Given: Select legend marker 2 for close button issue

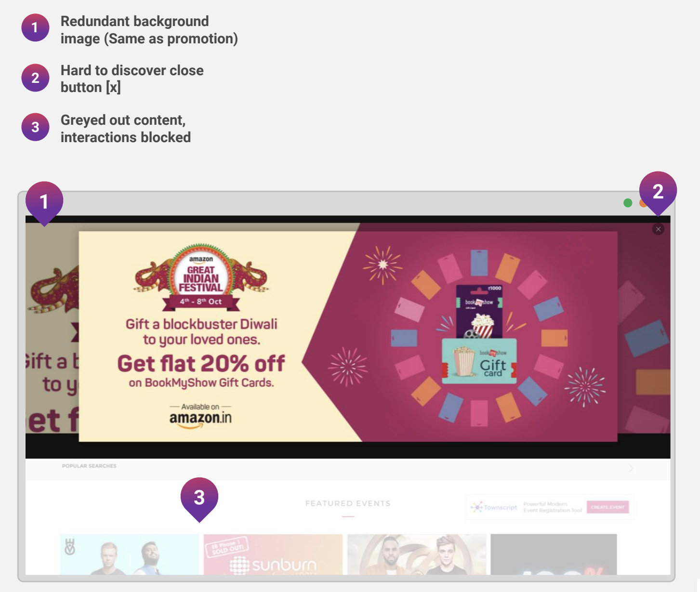Looking at the screenshot, I should tap(35, 78).
